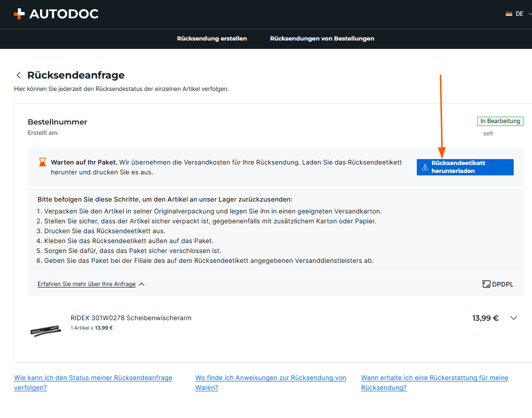Open the FAQ about tracking the return status
The height and width of the screenshot is (418, 532).
click(x=93, y=382)
